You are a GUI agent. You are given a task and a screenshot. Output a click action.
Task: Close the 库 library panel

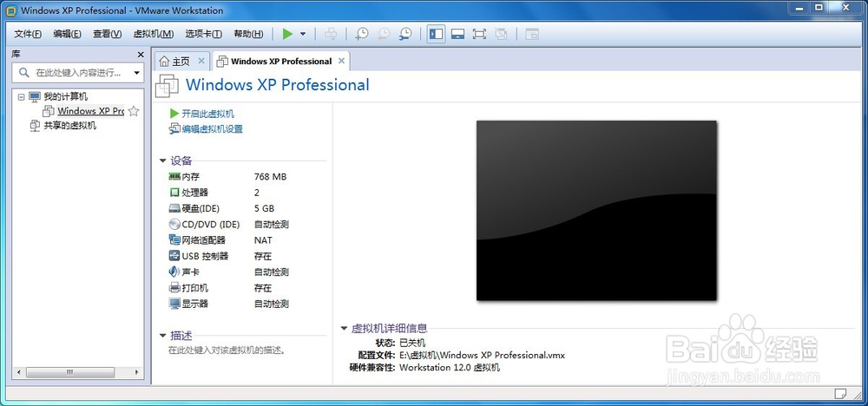pos(141,54)
